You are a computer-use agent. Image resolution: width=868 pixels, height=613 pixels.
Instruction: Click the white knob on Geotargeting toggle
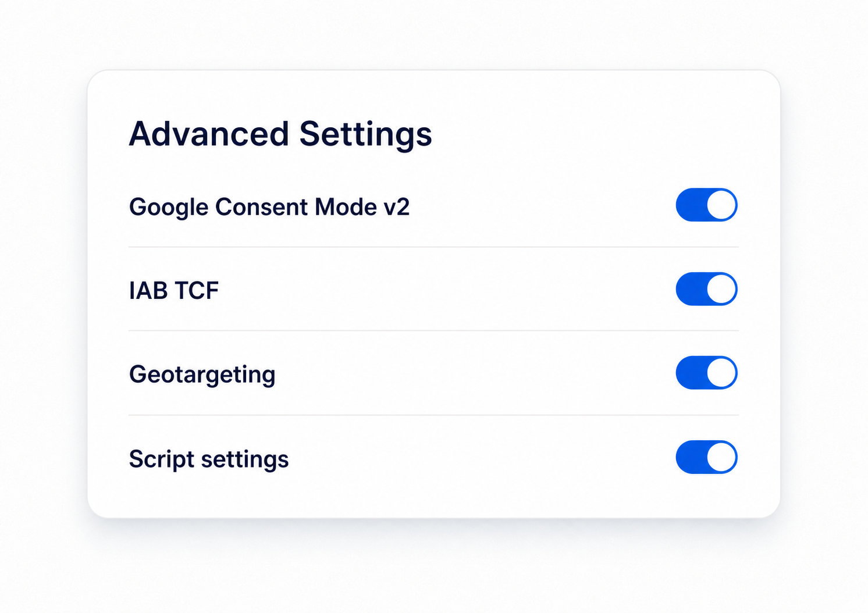(721, 373)
